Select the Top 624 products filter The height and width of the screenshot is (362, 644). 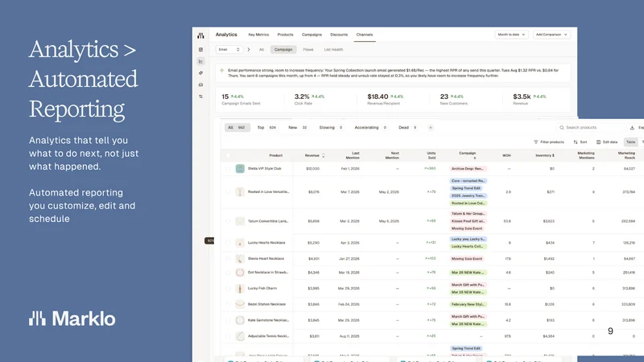click(x=266, y=128)
